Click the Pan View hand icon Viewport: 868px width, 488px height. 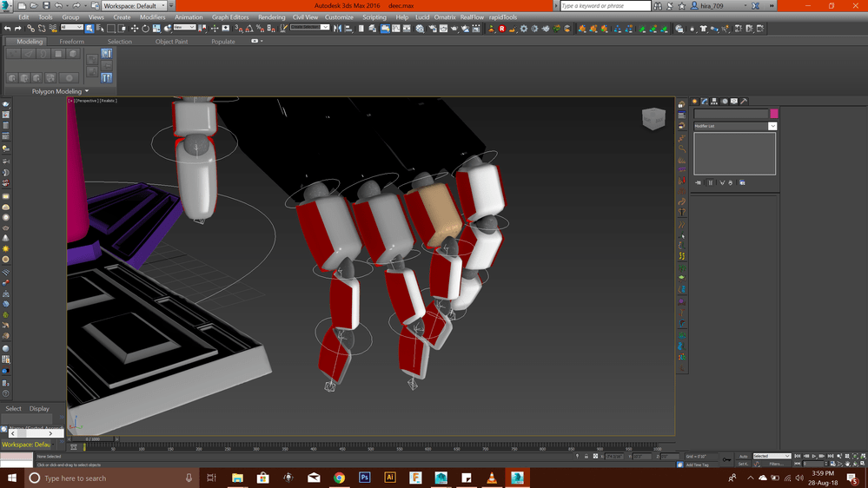coord(847,464)
